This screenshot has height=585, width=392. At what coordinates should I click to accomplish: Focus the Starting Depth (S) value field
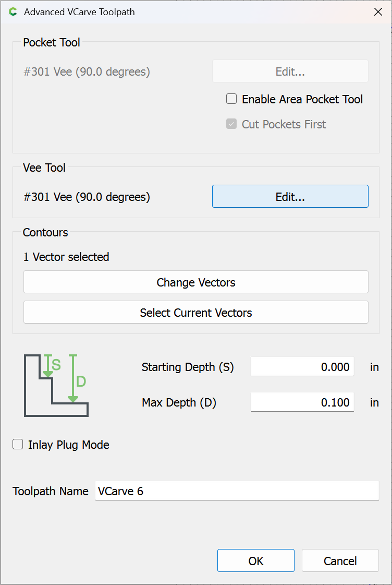point(302,367)
